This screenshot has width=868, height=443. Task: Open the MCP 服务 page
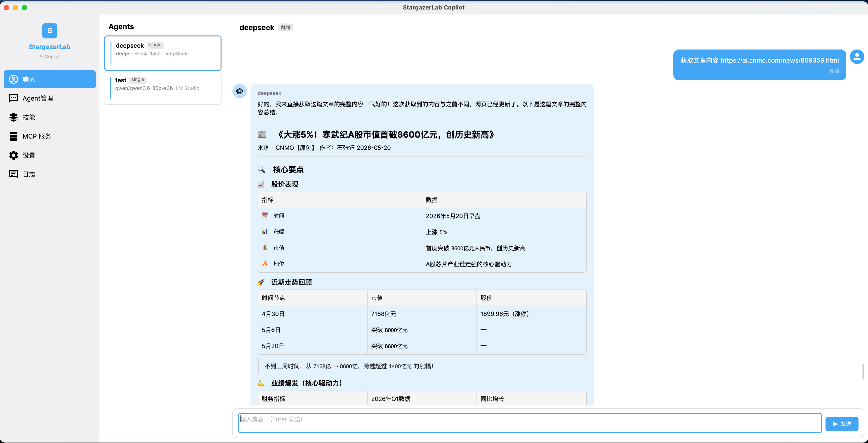click(x=50, y=136)
